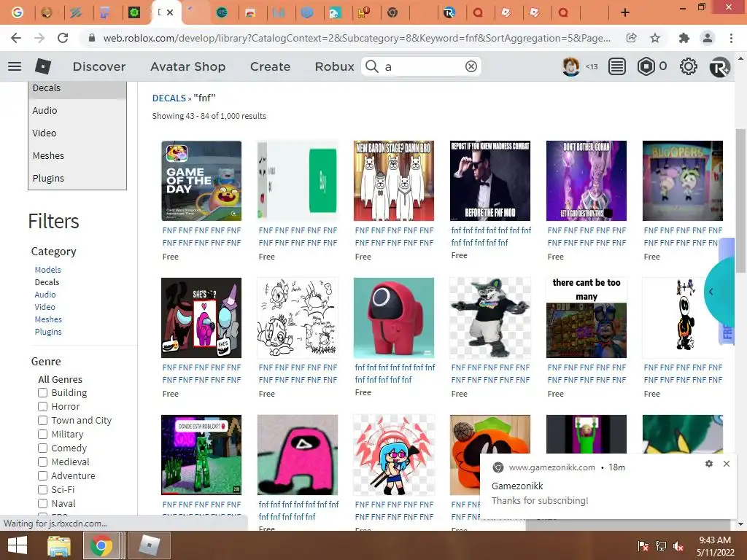Go to the Create menu item

pyautogui.click(x=270, y=66)
